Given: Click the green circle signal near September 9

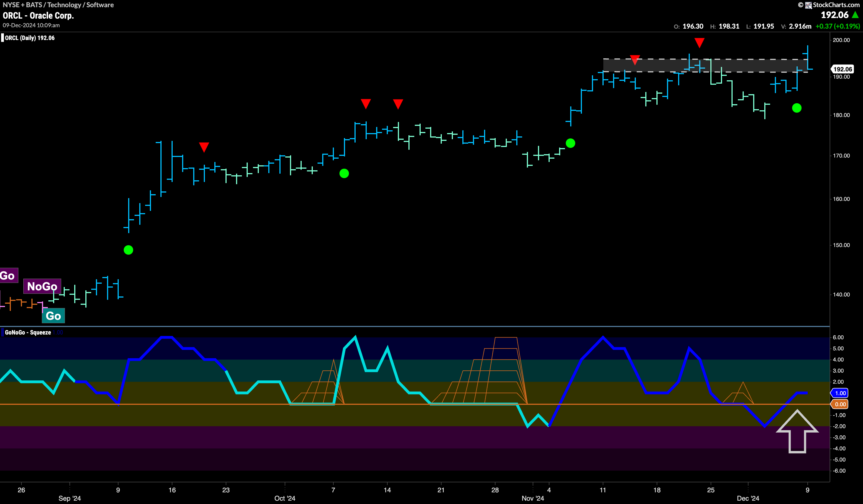Looking at the screenshot, I should (128, 250).
